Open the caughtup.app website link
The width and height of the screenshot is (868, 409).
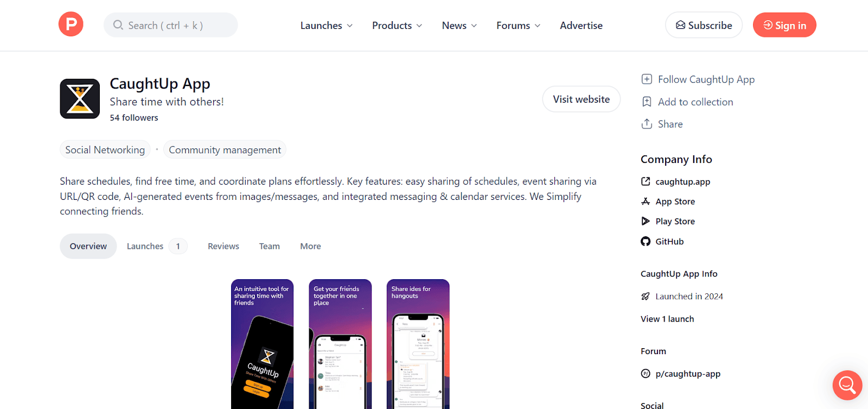click(x=682, y=181)
